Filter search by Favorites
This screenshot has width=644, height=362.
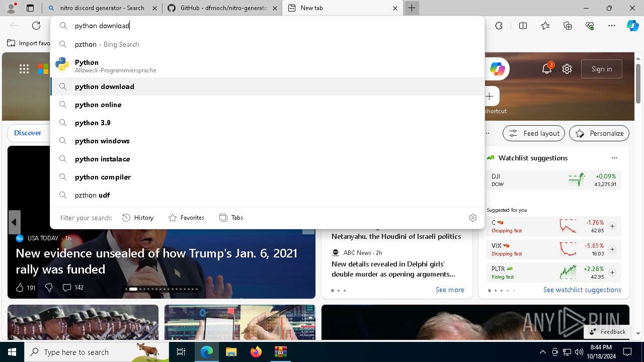coord(186,218)
